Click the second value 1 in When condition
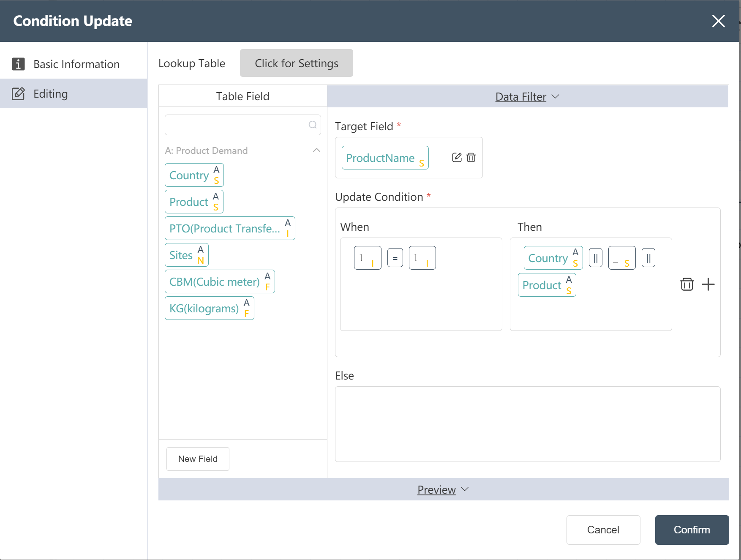Viewport: 741px width, 560px height. pos(422,258)
